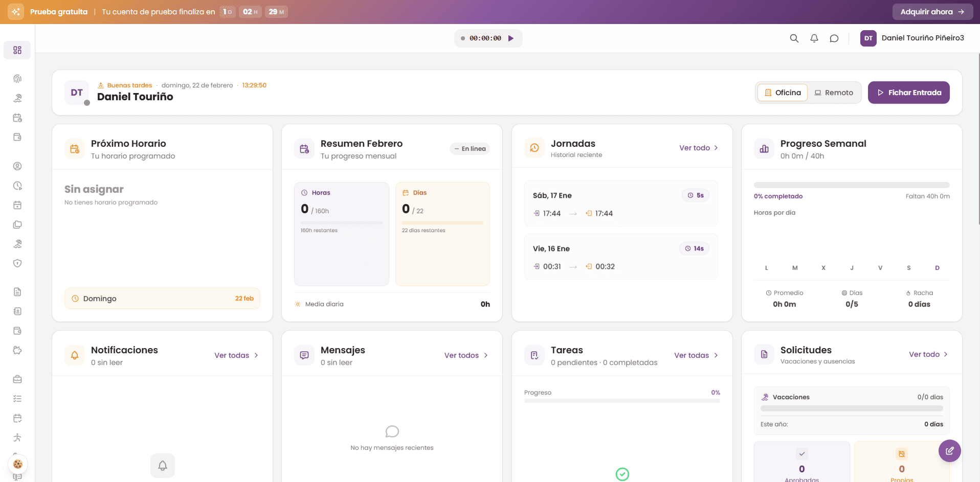Open the fingerprint clock-in icon in the sidebar
The image size is (980, 482).
(17, 79)
